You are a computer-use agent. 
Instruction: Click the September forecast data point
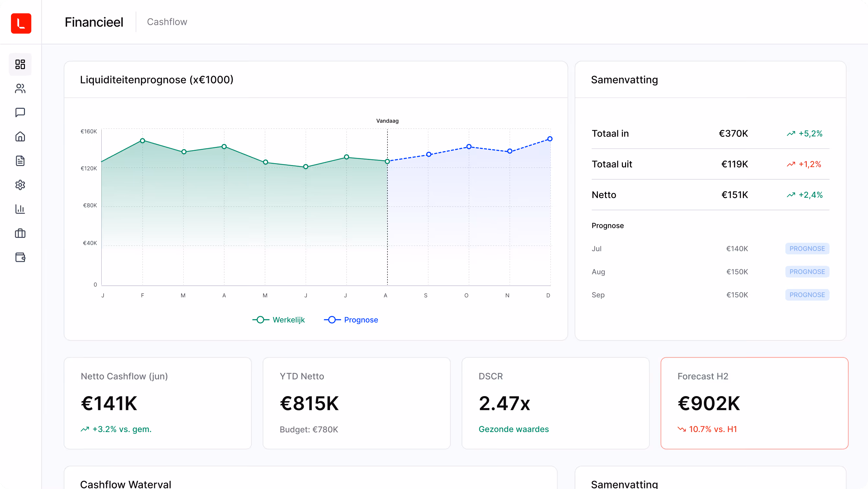tap(428, 155)
